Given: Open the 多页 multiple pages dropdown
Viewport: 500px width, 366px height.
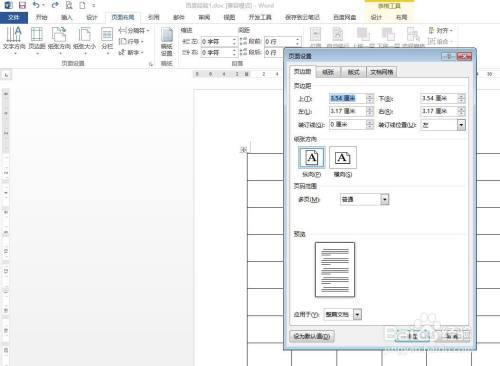Looking at the screenshot, I should coord(385,199).
